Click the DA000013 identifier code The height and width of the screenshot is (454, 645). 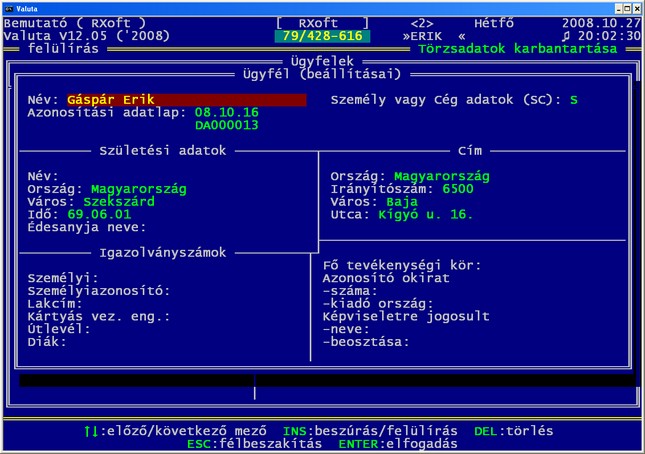click(x=227, y=126)
